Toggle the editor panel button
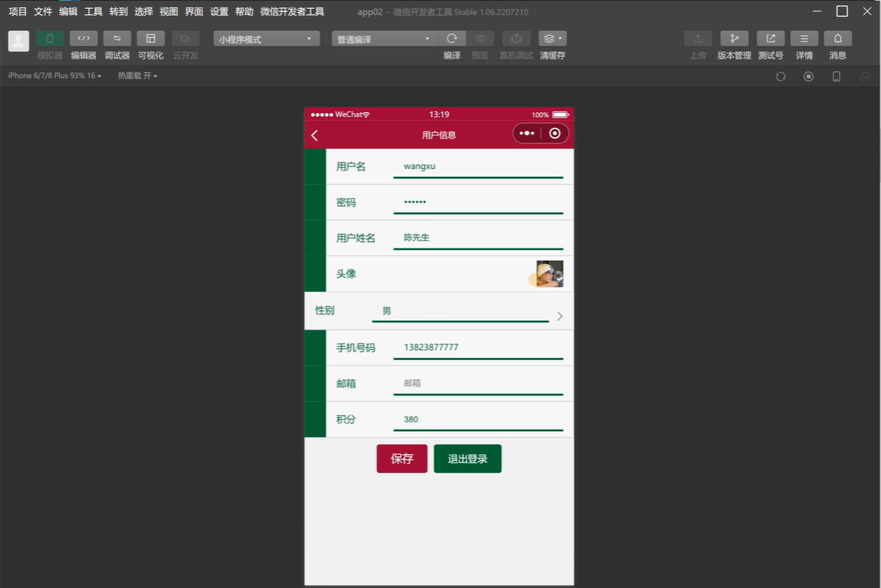 coord(84,38)
